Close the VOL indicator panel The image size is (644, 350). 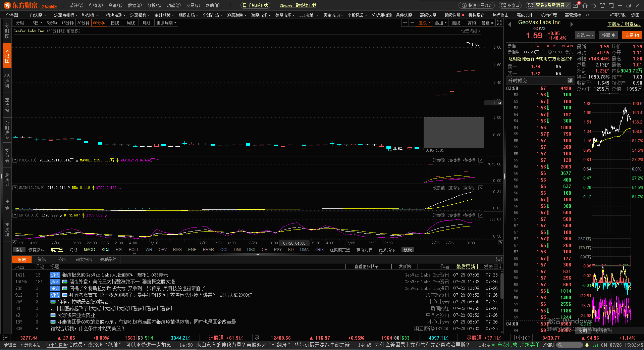(481, 160)
